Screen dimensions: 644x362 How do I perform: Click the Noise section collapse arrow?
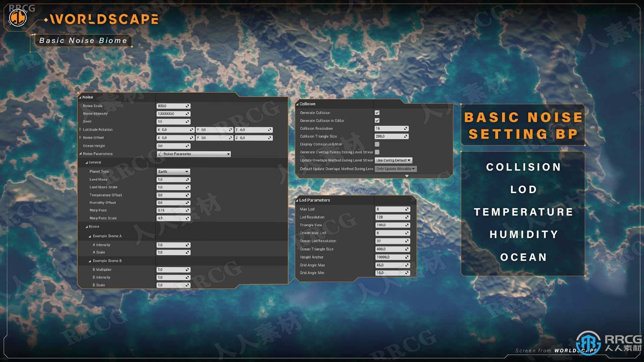80,97
